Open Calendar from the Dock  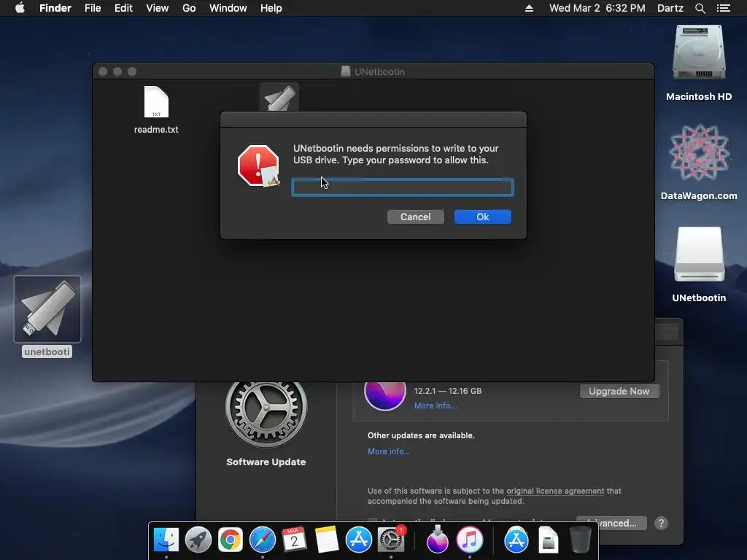tap(295, 540)
